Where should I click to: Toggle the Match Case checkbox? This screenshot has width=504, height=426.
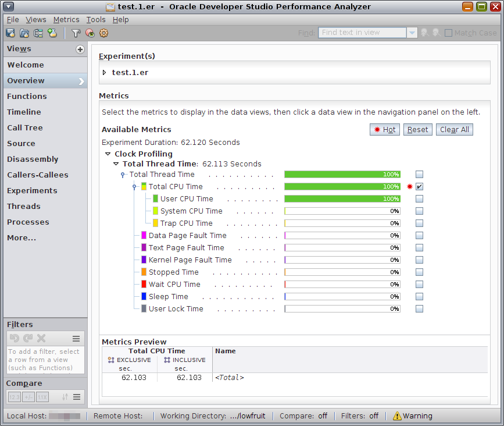click(448, 33)
